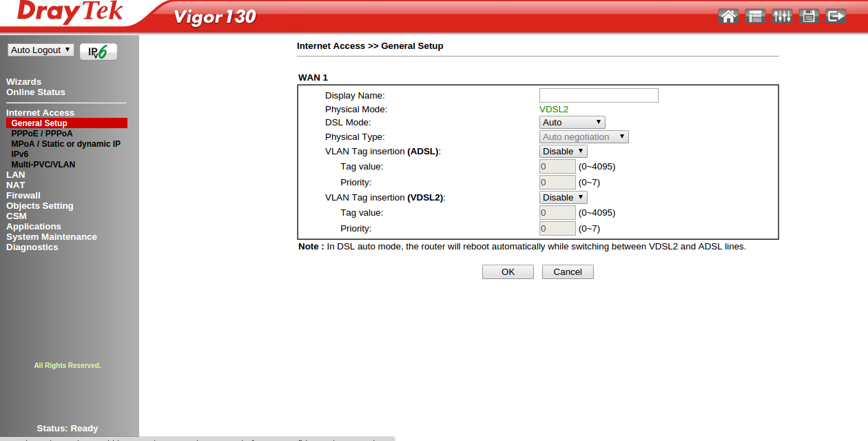This screenshot has height=441, width=868.
Task: Open the sliders settings icon in header
Action: 783,16
